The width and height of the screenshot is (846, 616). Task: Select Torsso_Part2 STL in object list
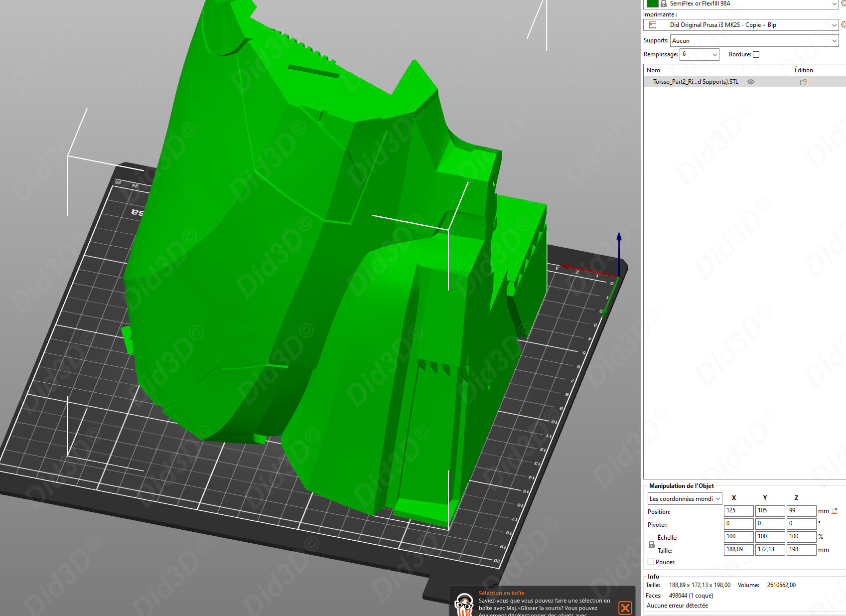pyautogui.click(x=695, y=82)
